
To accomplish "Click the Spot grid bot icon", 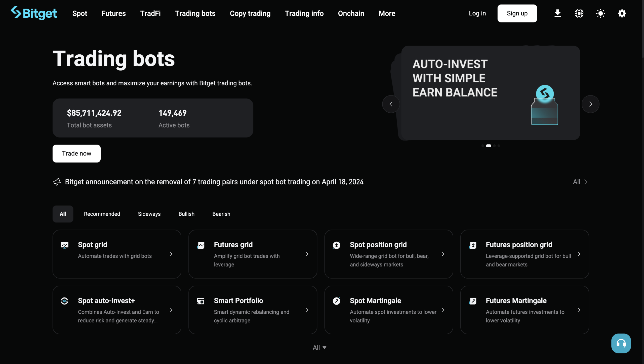I will tap(65, 245).
